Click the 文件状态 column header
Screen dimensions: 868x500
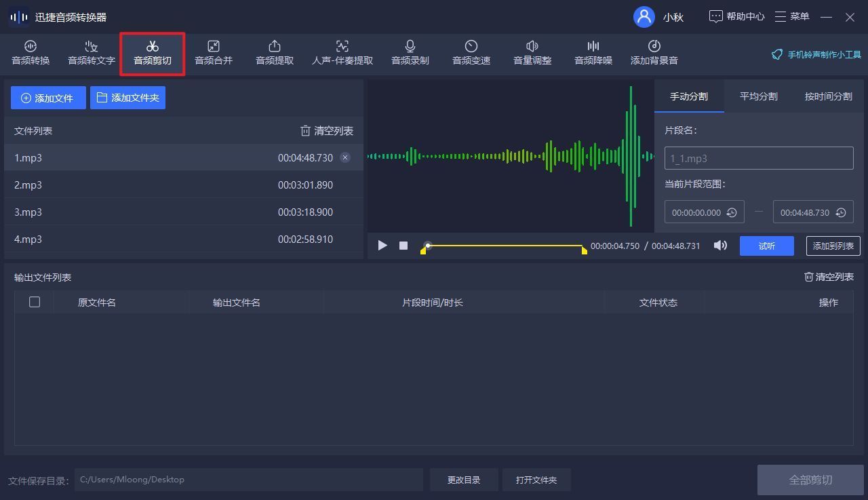[658, 303]
